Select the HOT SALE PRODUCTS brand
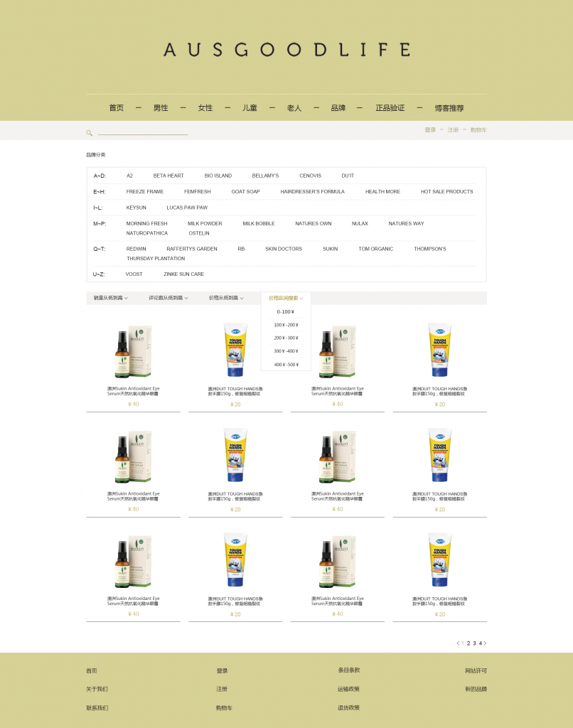 coord(446,191)
